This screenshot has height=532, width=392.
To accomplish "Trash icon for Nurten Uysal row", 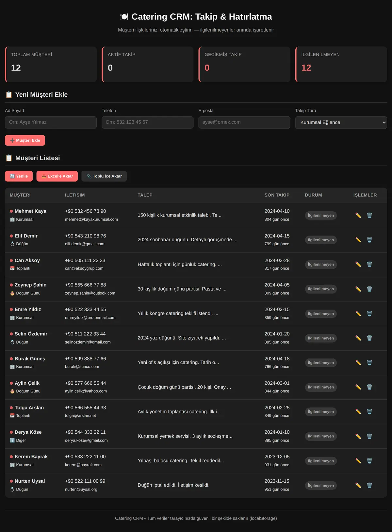I will pyautogui.click(x=369, y=485).
